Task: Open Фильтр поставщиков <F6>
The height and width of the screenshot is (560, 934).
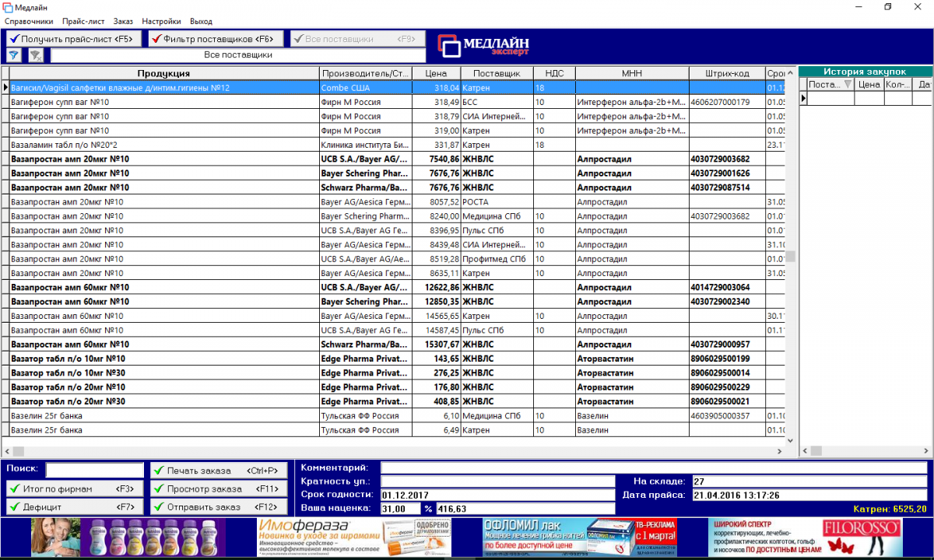Action: (216, 39)
